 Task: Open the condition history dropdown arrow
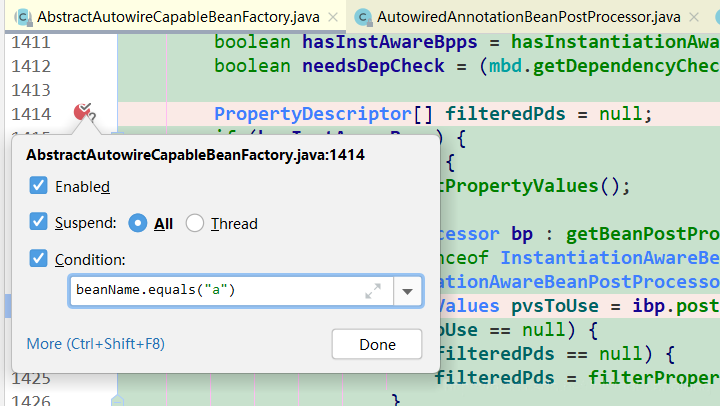point(407,291)
